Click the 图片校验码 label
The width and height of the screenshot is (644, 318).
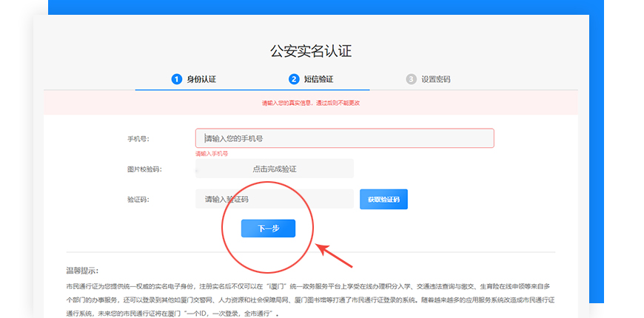pyautogui.click(x=144, y=169)
